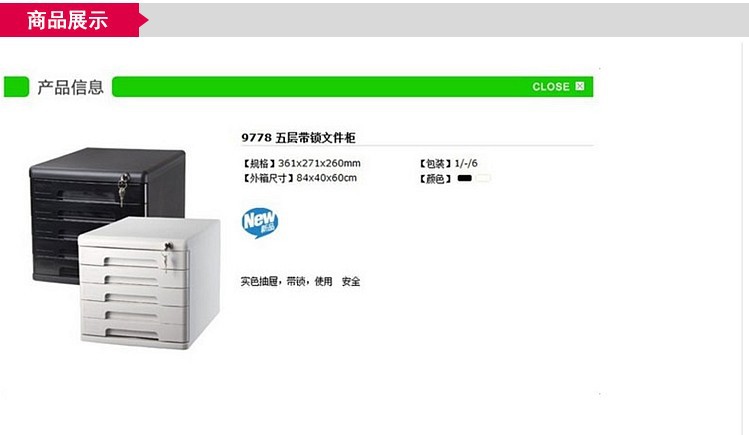Select the white color swatch
This screenshot has width=749, height=435.
pos(483,178)
